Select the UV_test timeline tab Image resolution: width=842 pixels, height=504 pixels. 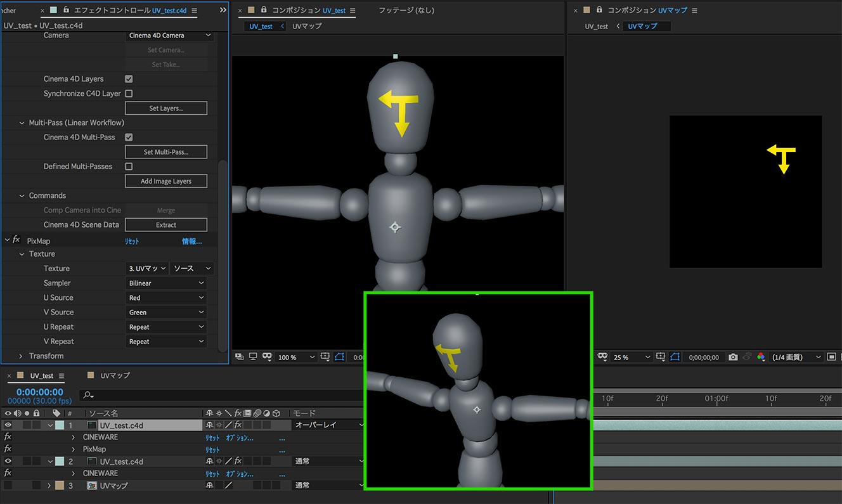[42, 376]
